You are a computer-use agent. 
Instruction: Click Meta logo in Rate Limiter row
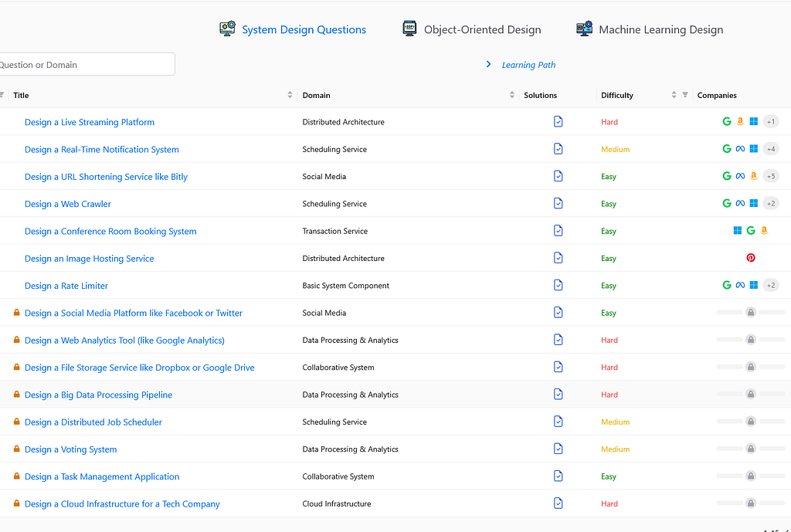(x=740, y=286)
